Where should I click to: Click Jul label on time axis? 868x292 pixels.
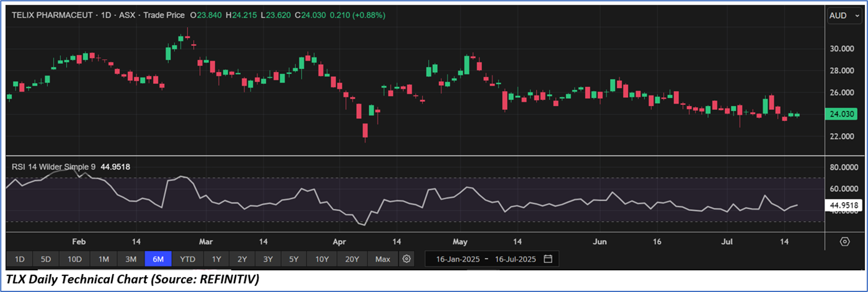pyautogui.click(x=727, y=242)
